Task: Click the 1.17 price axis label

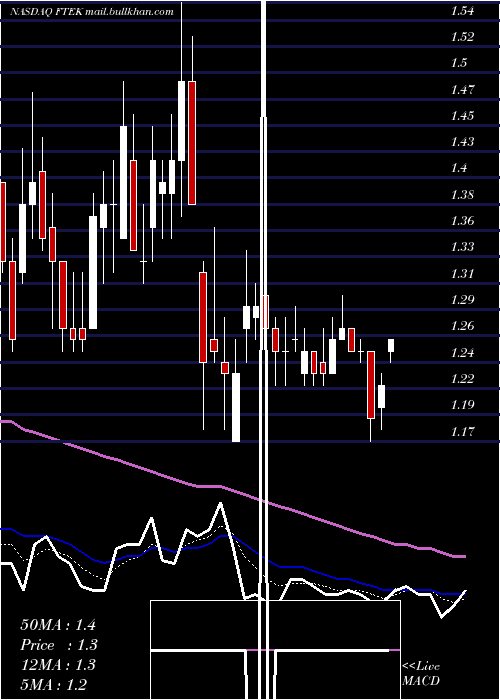Action: pos(462,432)
